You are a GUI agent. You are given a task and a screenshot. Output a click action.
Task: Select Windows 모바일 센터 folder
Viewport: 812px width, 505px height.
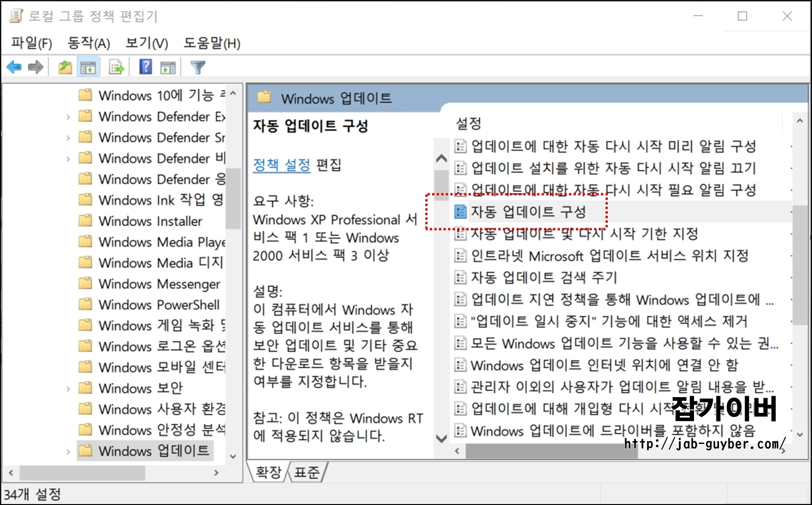[x=151, y=367]
